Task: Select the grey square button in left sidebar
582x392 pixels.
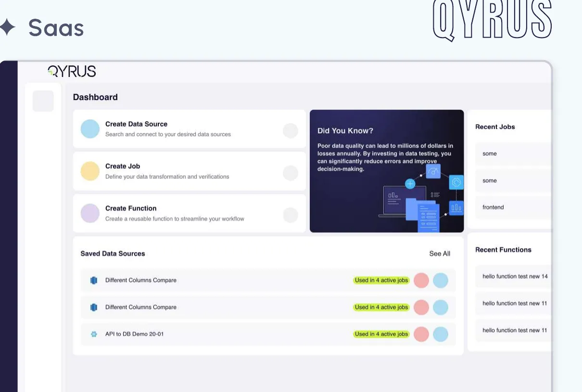Action: pyautogui.click(x=43, y=101)
